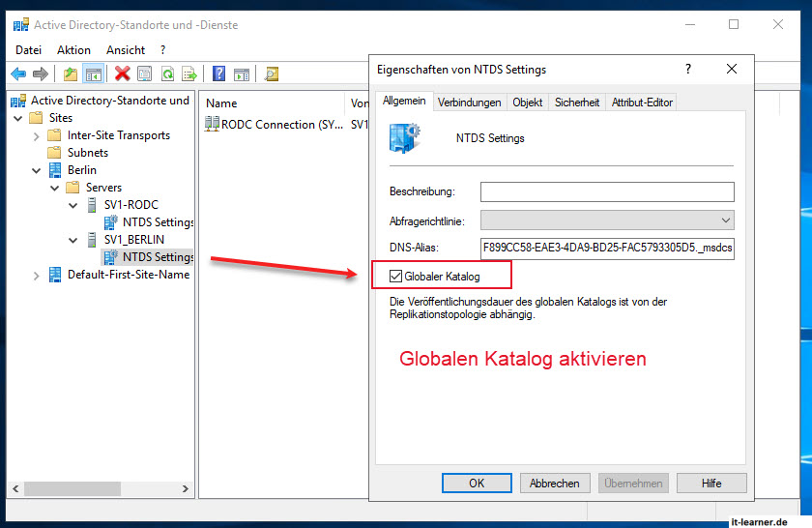Click the Berlin site icon
The image size is (812, 528).
coord(55,170)
